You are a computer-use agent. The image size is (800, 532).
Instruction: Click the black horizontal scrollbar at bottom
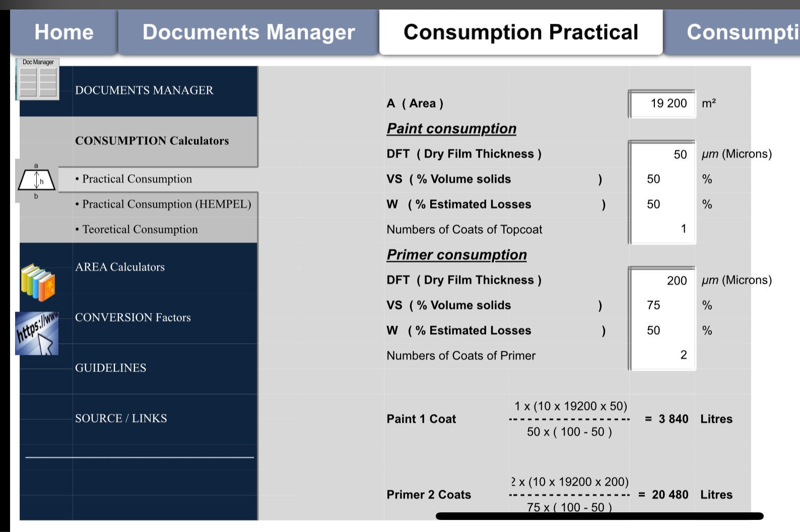pyautogui.click(x=599, y=516)
